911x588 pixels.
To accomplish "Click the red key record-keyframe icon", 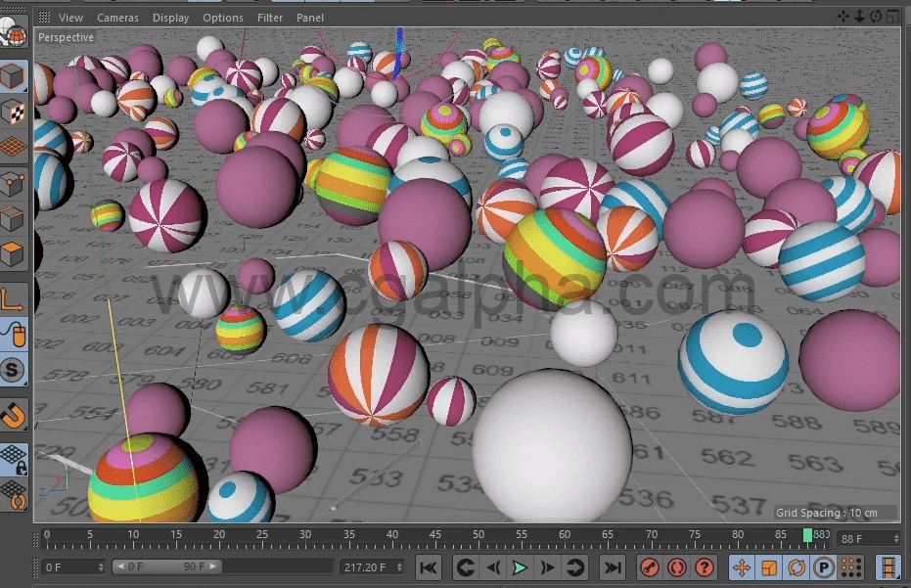I will tap(649, 567).
